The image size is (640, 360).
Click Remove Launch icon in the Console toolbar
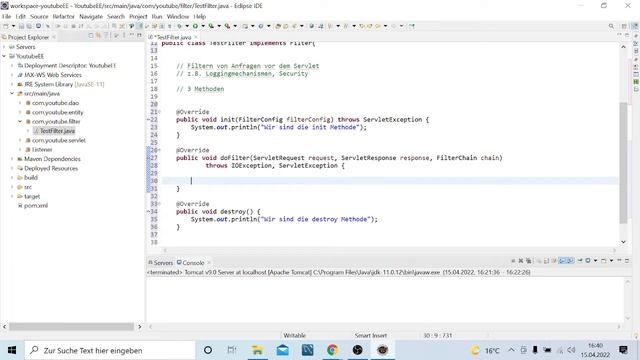coord(520,260)
